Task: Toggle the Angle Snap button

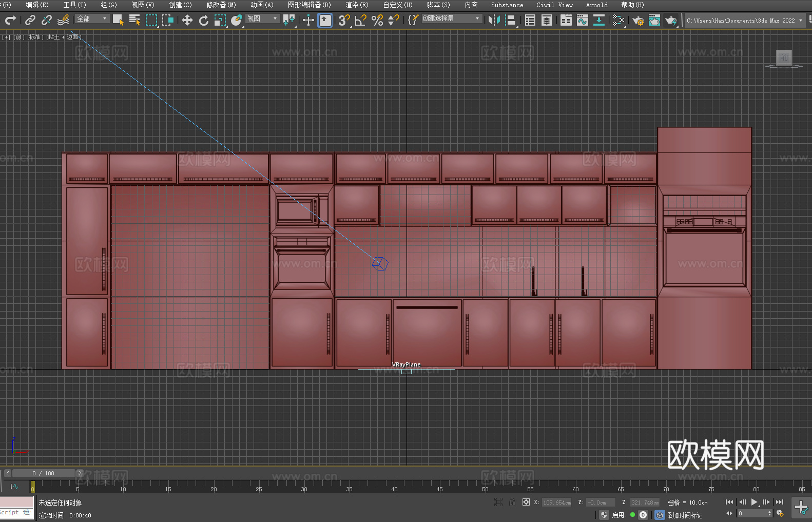Action: [x=361, y=20]
